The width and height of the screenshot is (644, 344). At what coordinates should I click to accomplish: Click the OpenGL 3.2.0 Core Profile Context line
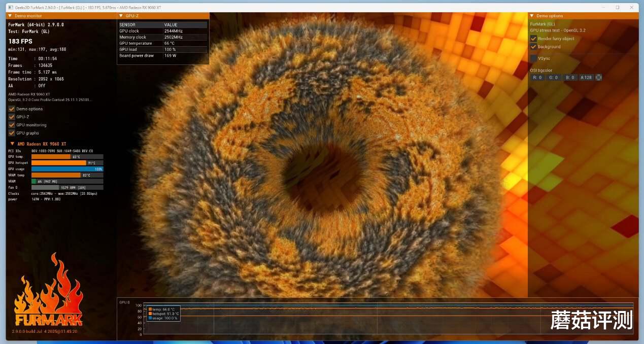coord(50,99)
